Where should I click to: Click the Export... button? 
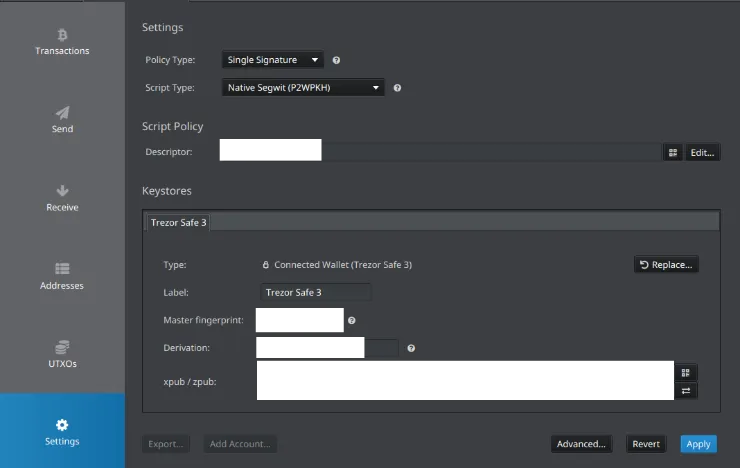click(166, 444)
